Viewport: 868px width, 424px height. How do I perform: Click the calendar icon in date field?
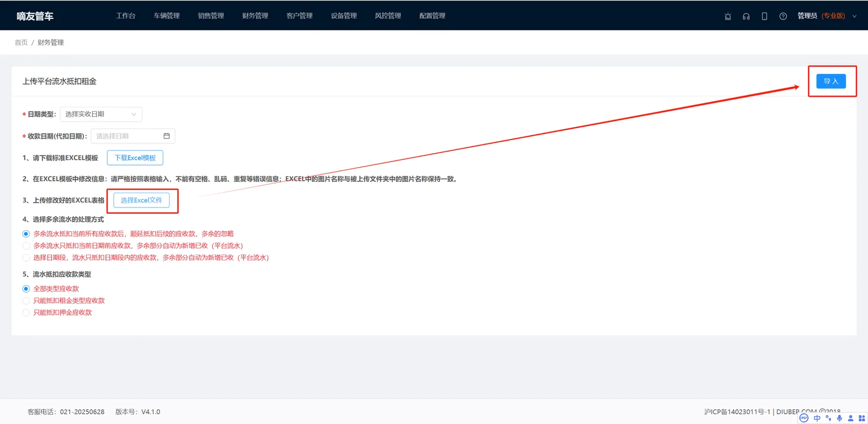point(167,136)
